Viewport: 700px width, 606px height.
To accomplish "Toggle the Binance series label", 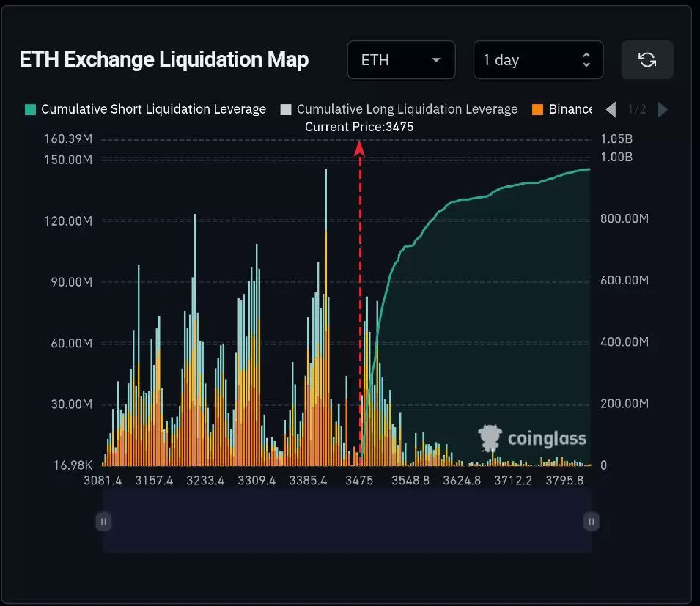I will (570, 109).
